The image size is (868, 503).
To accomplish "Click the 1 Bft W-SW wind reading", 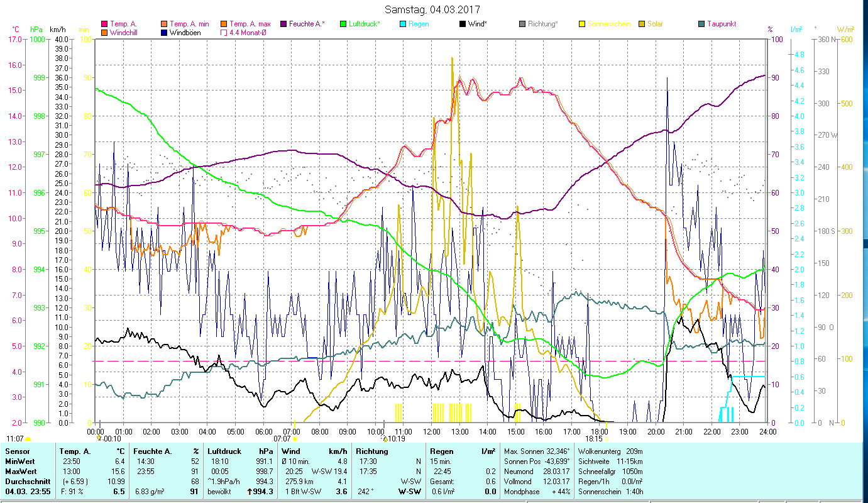I will coord(302,492).
